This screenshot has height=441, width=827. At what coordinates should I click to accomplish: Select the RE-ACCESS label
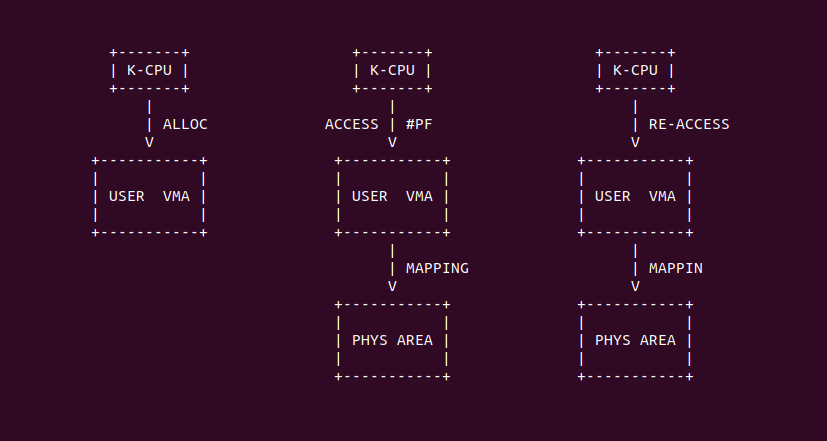(689, 125)
